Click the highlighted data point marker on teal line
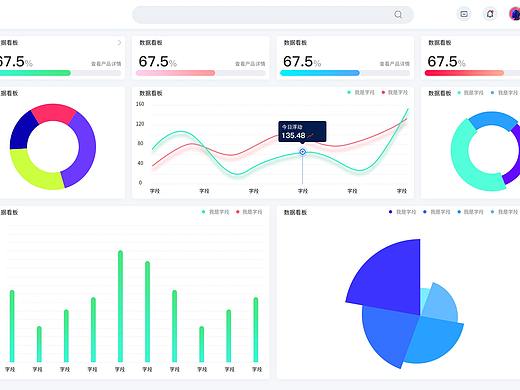This screenshot has height=390, width=520. click(x=302, y=152)
